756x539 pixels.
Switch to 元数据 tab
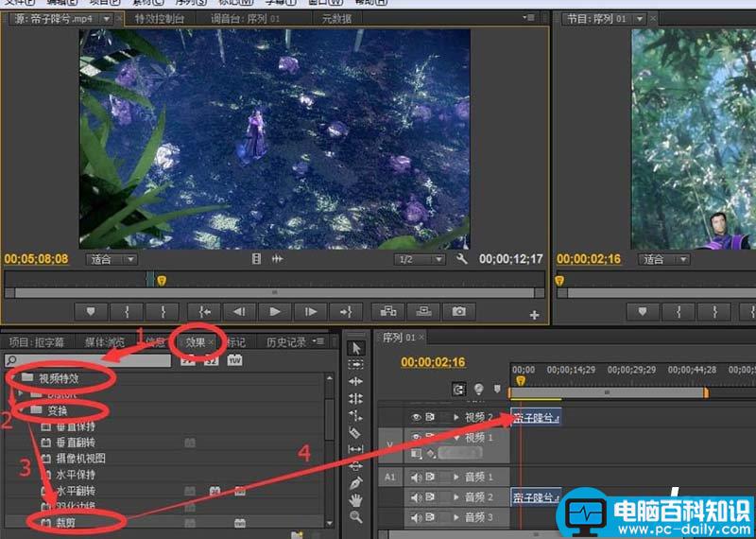[x=336, y=19]
